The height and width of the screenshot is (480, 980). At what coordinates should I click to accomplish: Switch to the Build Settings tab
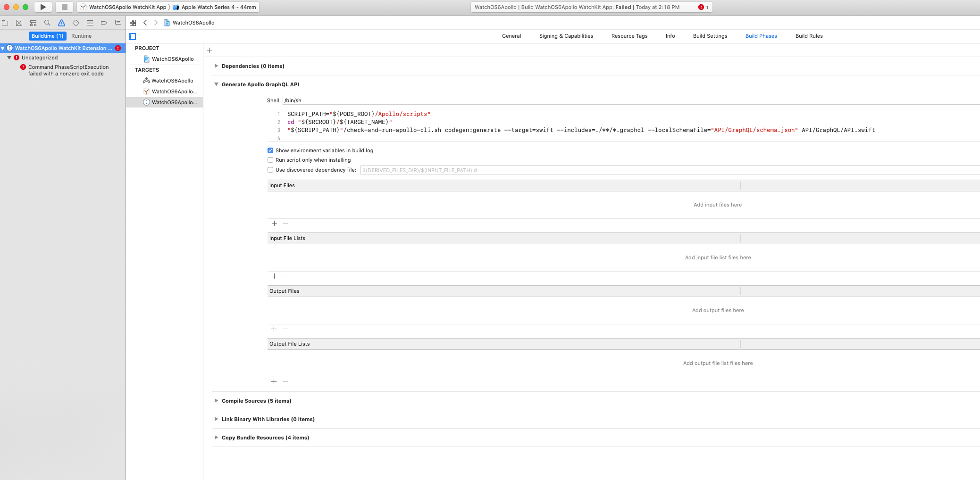[x=710, y=36]
